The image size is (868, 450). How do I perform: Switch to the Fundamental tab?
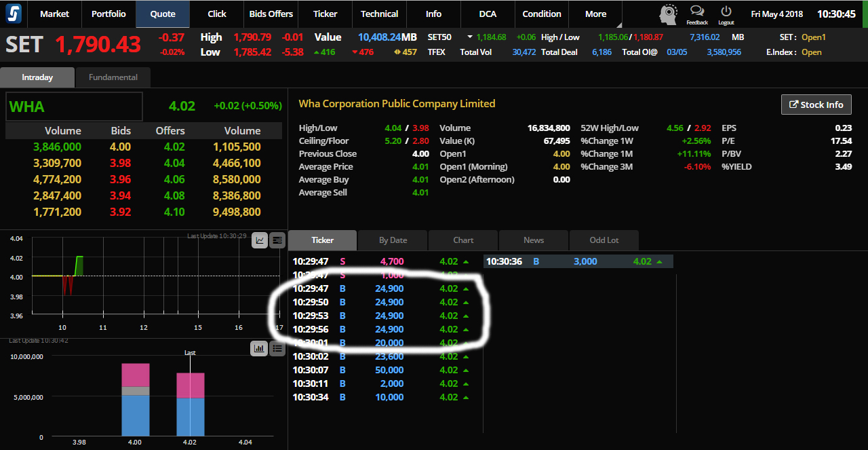pyautogui.click(x=113, y=77)
